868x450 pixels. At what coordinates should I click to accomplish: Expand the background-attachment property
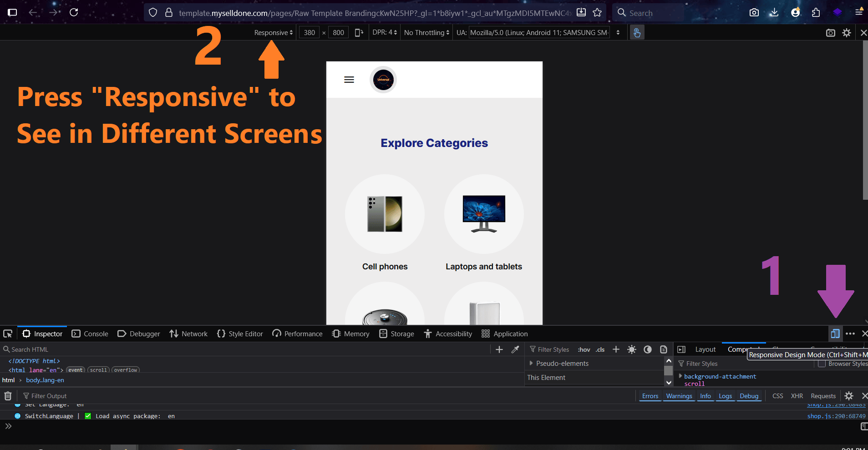tap(680, 376)
